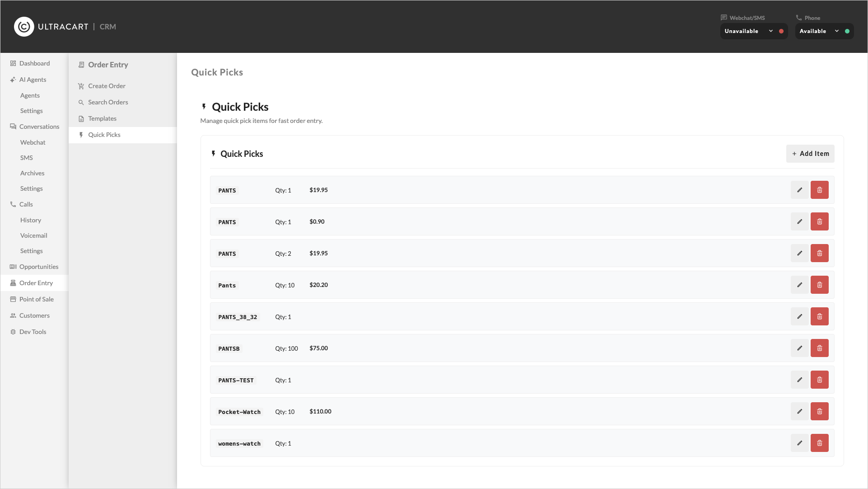Open Customers in the sidebar
The image size is (868, 489).
[x=34, y=315]
